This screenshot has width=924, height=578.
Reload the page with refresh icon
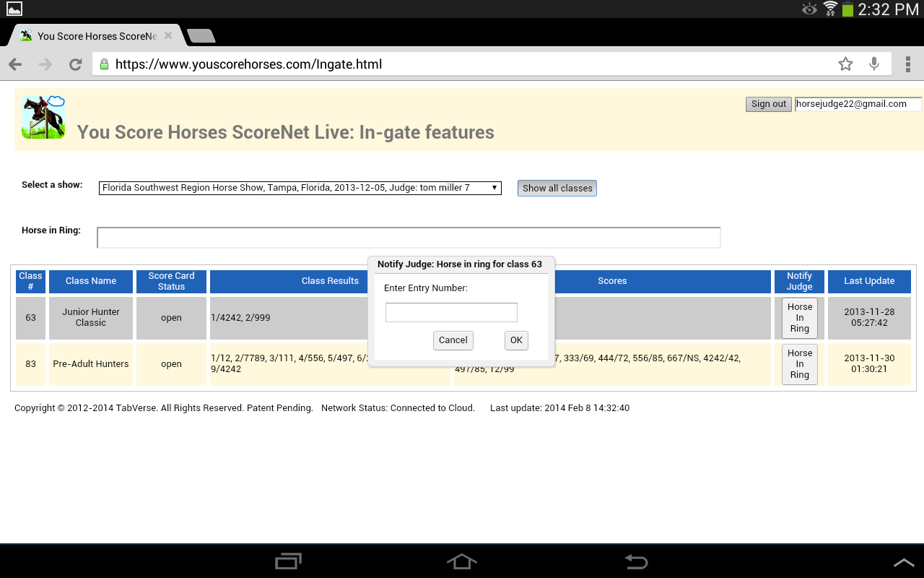coord(75,64)
